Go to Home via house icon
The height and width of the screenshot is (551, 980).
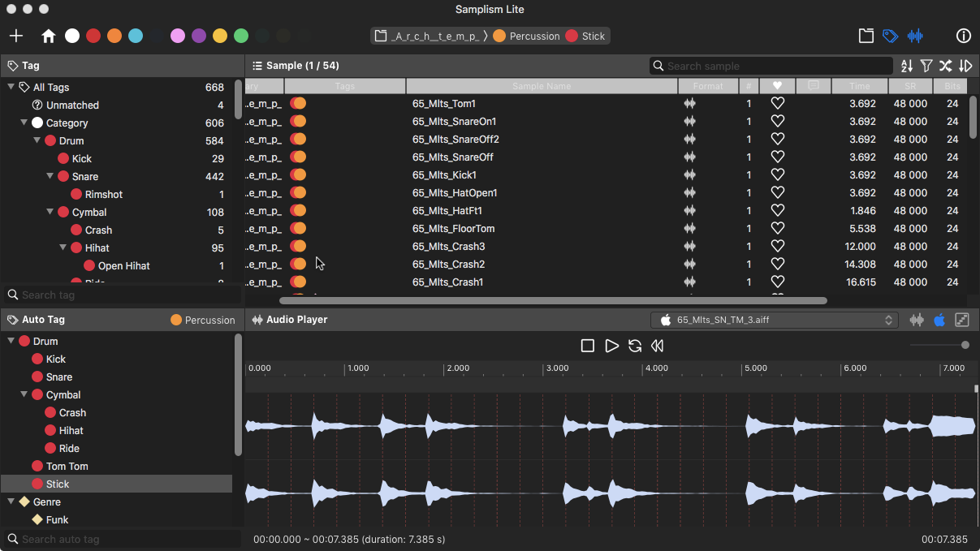point(49,36)
